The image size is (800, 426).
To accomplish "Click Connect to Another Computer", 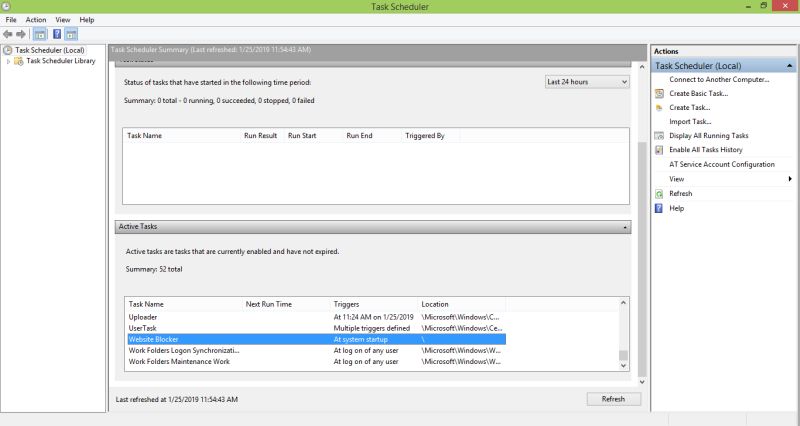I will click(719, 80).
